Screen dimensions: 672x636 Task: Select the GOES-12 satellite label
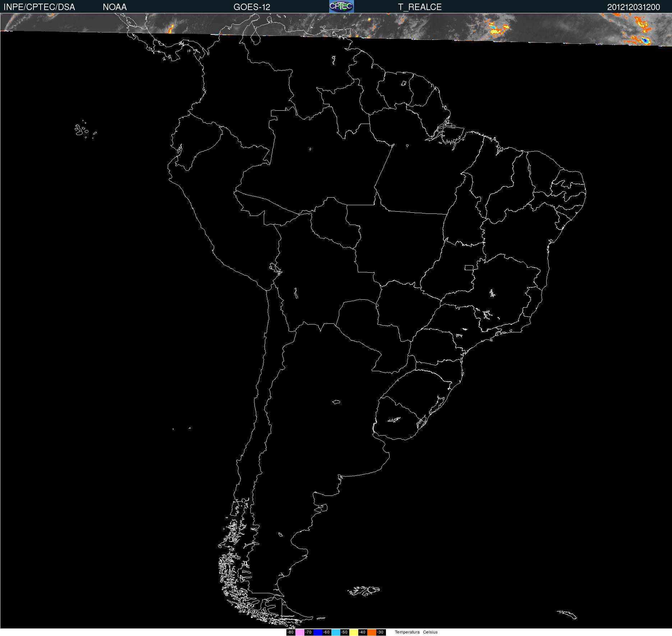tap(252, 7)
